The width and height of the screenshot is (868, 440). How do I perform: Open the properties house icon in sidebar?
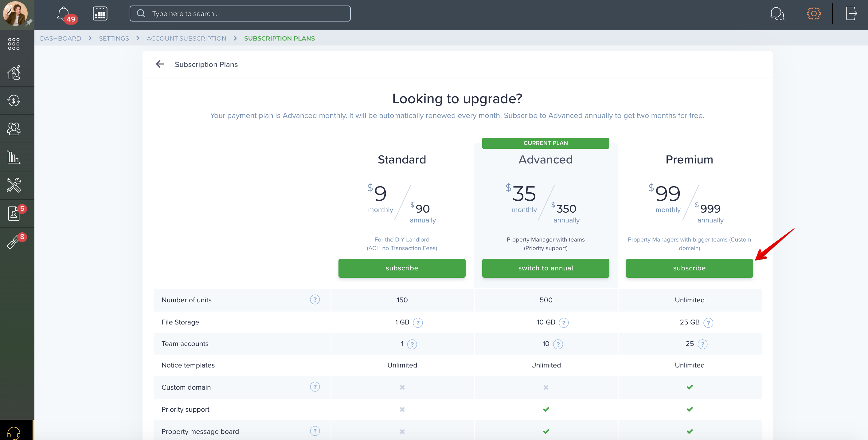(x=14, y=72)
